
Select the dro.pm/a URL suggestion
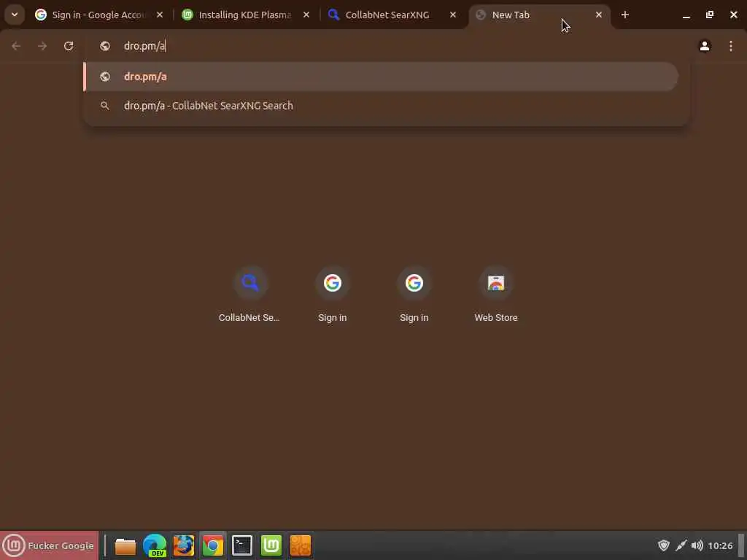point(381,76)
